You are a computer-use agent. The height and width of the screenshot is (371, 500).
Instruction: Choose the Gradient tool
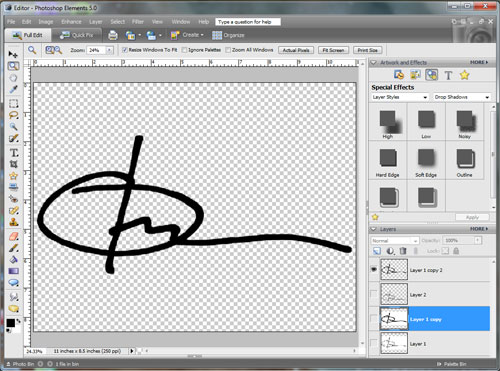(13, 271)
